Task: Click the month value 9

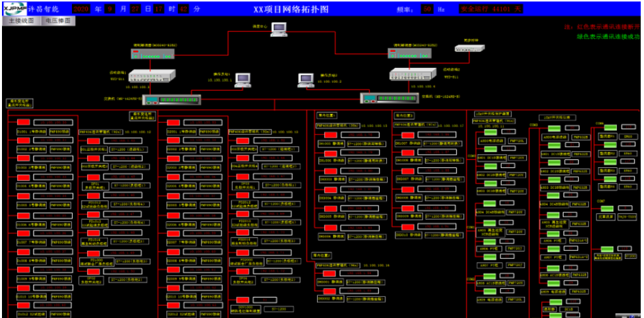Action: point(109,9)
